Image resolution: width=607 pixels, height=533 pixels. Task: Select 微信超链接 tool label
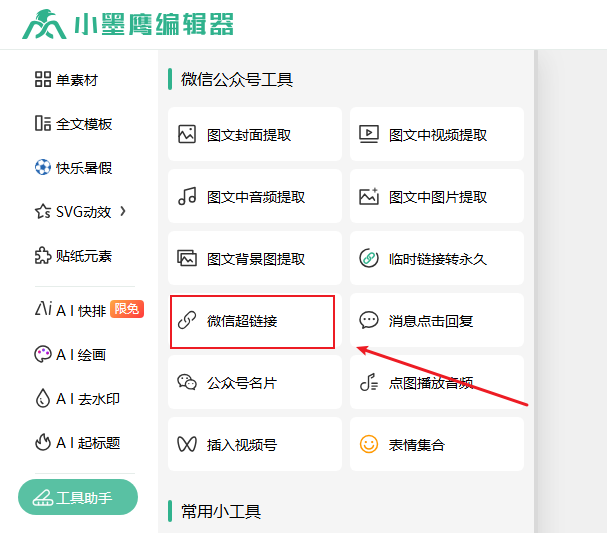pos(242,321)
